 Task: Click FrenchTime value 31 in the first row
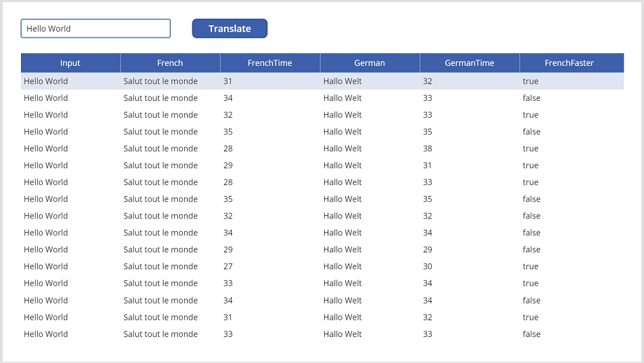click(x=228, y=81)
